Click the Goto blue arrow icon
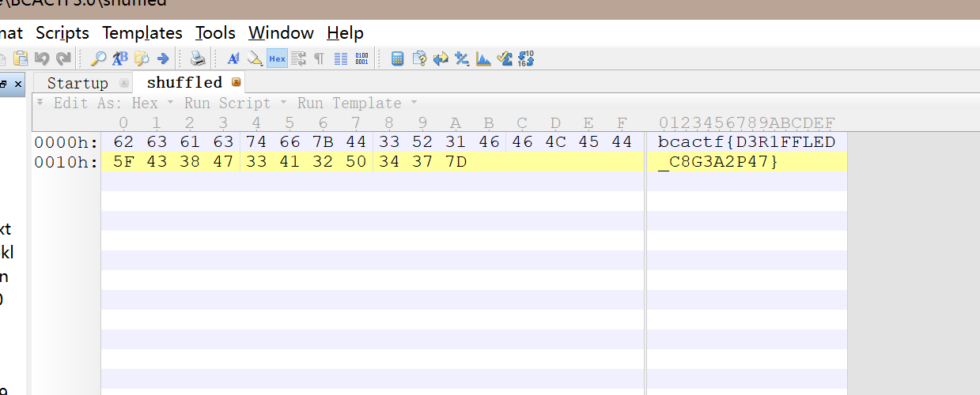Viewport: 980px width, 395px height. pos(163,58)
